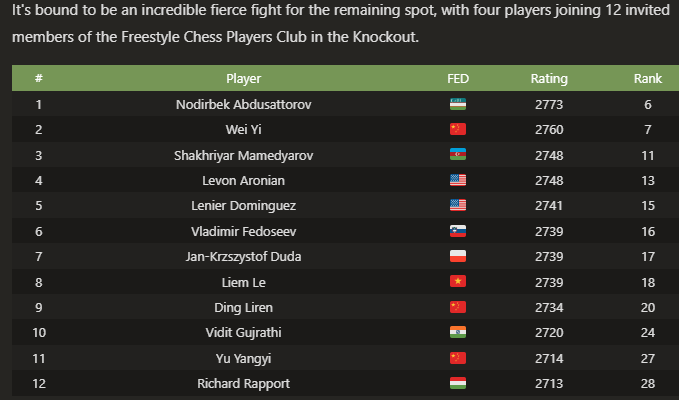Click the Uzbekistan flag beside Nodirbek Abdusattorov

(458, 104)
